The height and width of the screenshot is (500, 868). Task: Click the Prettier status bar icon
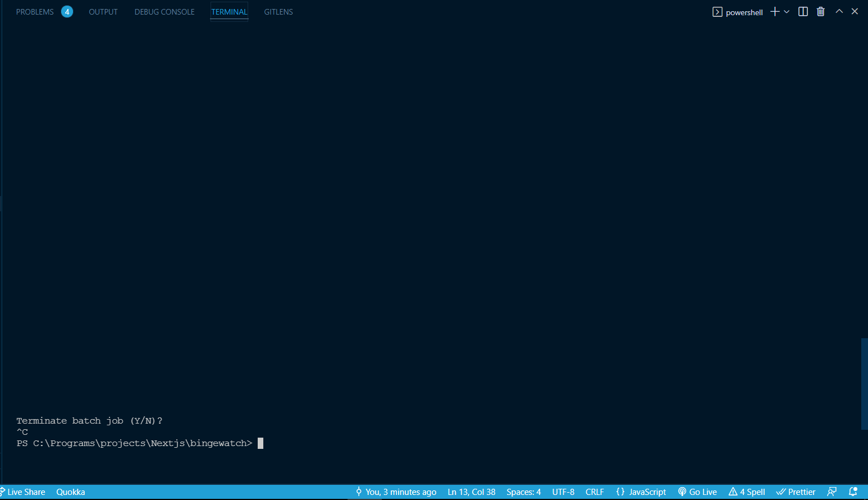pyautogui.click(x=796, y=492)
